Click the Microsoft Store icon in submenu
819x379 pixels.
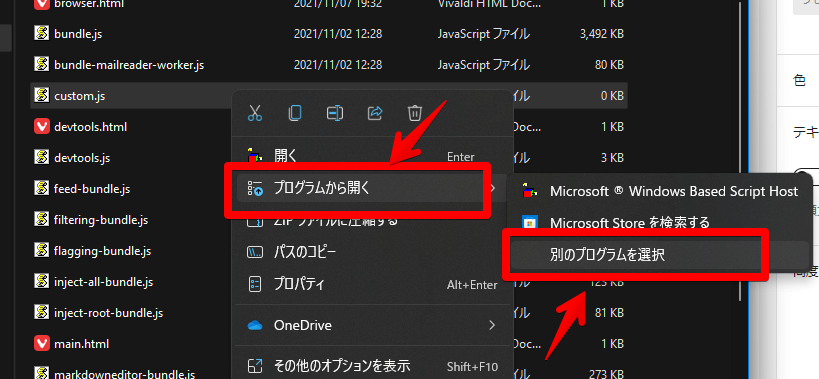coord(531,223)
